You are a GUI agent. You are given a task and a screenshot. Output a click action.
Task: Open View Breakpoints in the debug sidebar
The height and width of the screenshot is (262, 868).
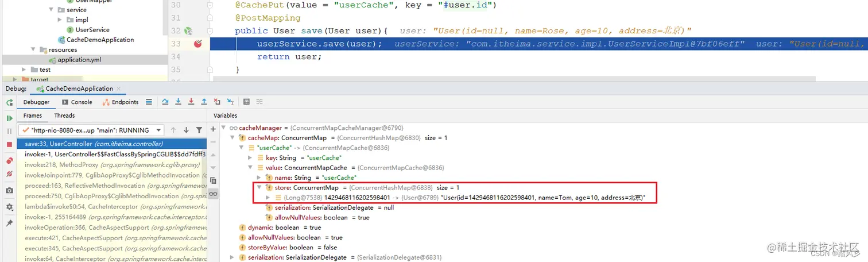coord(9,160)
